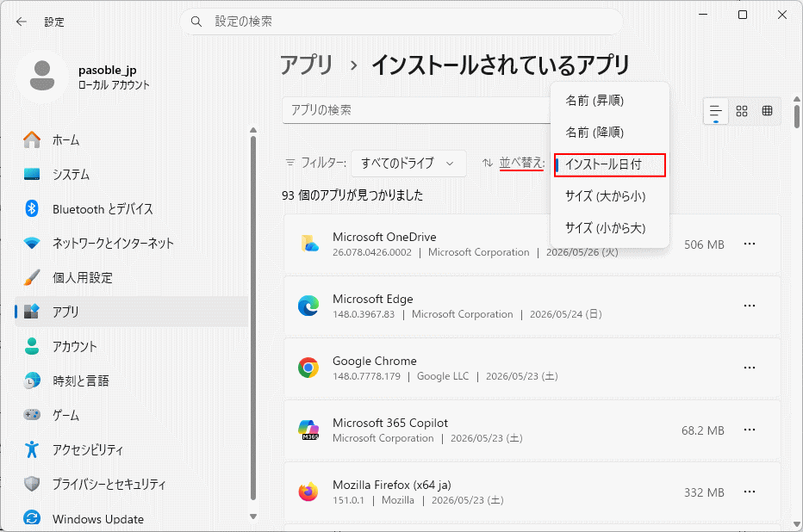Open more options for Microsoft 365 Copilot
The height and width of the screenshot is (532, 803).
click(750, 430)
